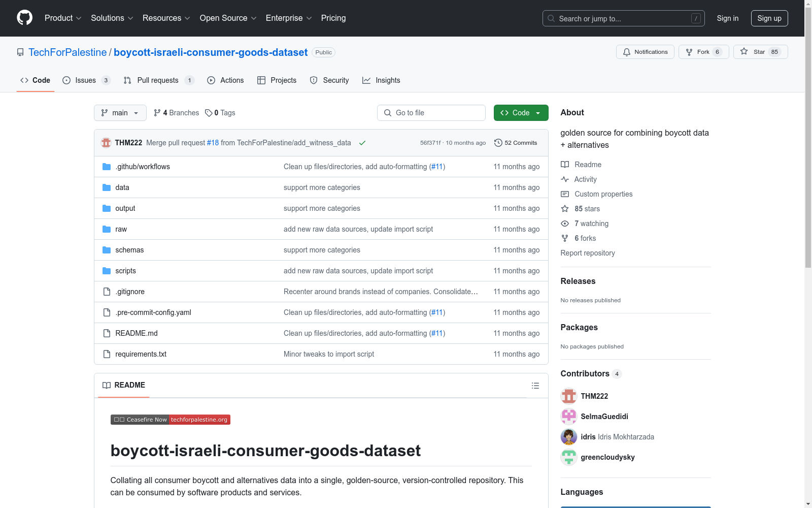Click the .github/workflows folder icon
The height and width of the screenshot is (508, 812).
pyautogui.click(x=107, y=167)
